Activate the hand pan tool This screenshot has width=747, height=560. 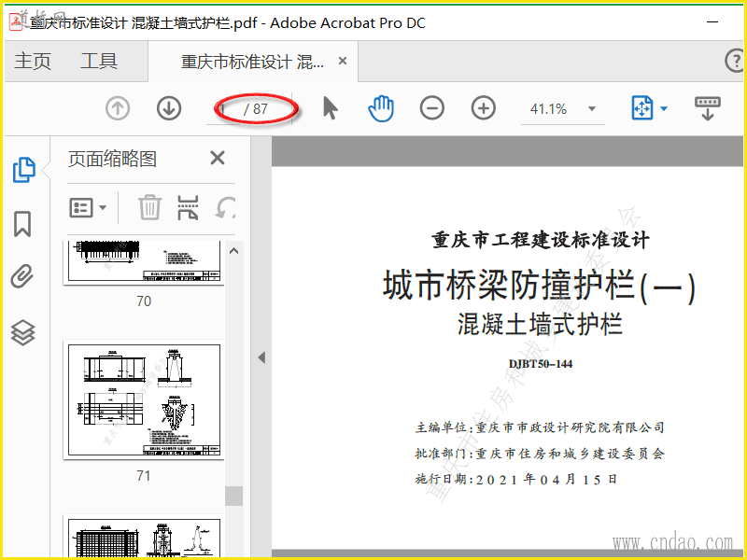pos(381,108)
